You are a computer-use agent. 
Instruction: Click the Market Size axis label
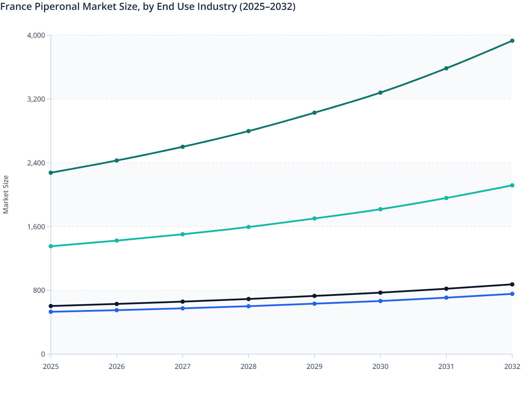[x=6, y=193]
